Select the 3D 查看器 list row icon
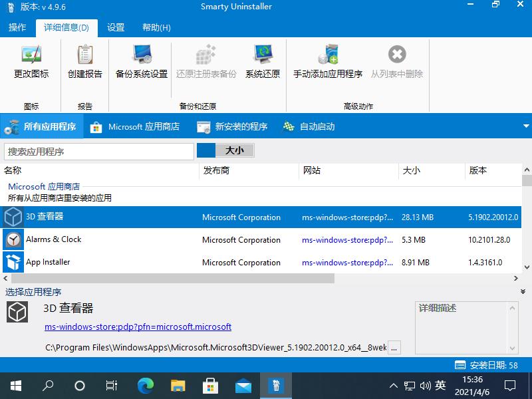The image size is (532, 399). click(x=13, y=217)
